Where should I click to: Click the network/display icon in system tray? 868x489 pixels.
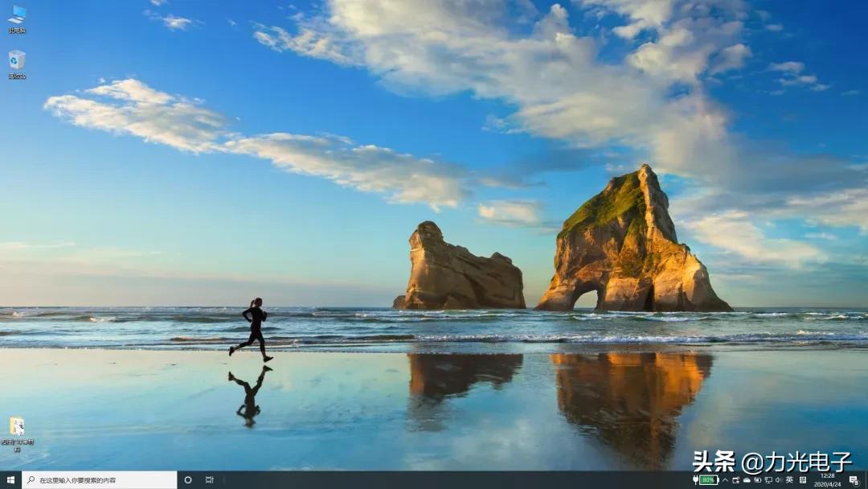tap(769, 480)
